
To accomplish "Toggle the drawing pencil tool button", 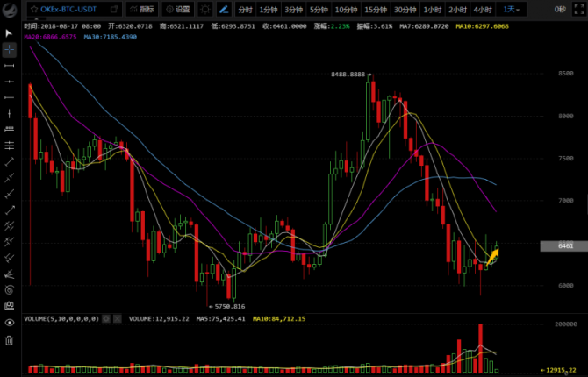I will 224,10.
